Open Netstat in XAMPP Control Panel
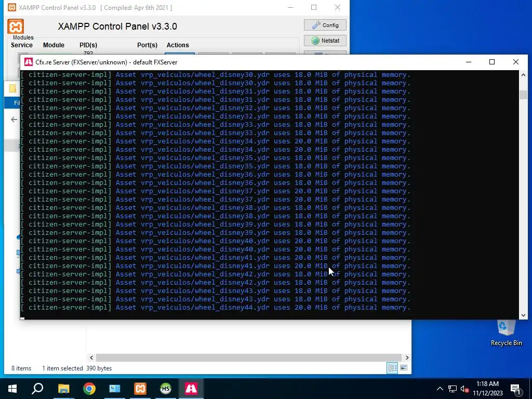 click(325, 41)
